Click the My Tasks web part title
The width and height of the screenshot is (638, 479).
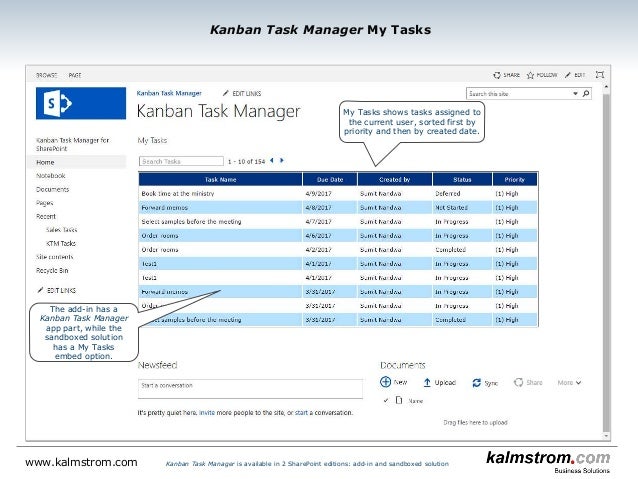(152, 140)
